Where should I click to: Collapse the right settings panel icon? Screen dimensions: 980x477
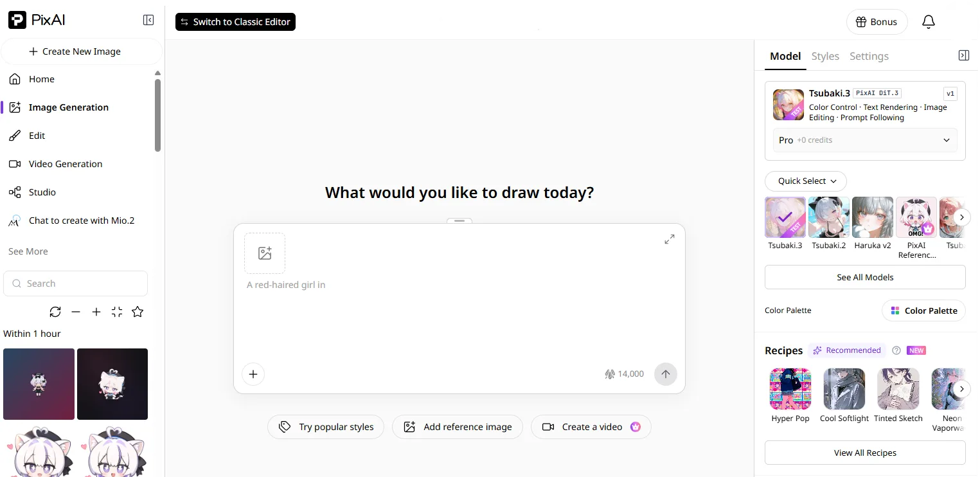pos(963,55)
